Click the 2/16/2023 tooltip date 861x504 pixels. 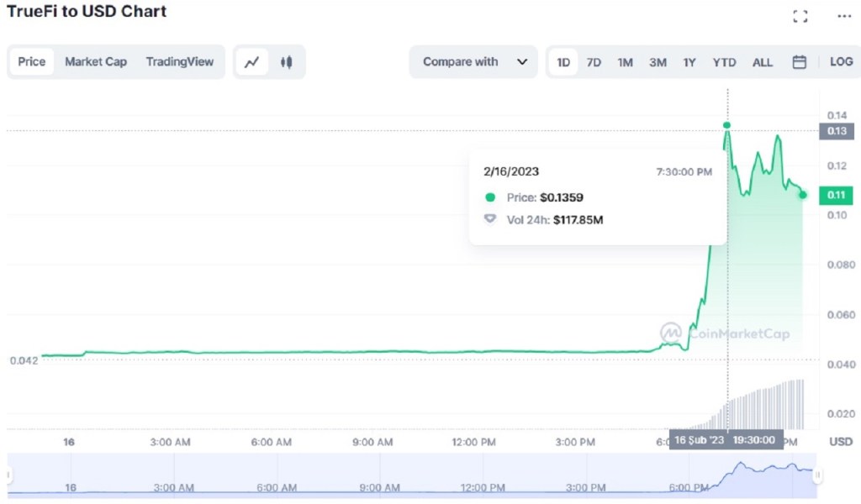(510, 171)
